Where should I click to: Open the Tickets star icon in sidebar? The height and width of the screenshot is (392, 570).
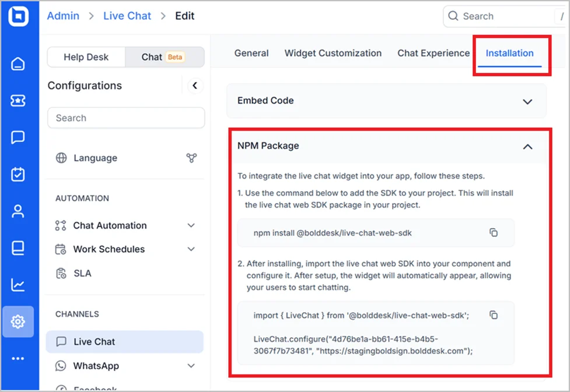(x=18, y=101)
